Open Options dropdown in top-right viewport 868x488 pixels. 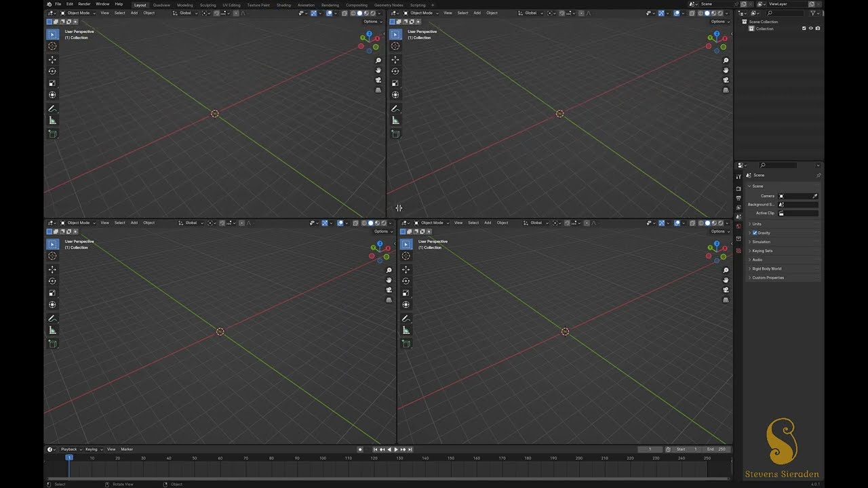click(719, 21)
